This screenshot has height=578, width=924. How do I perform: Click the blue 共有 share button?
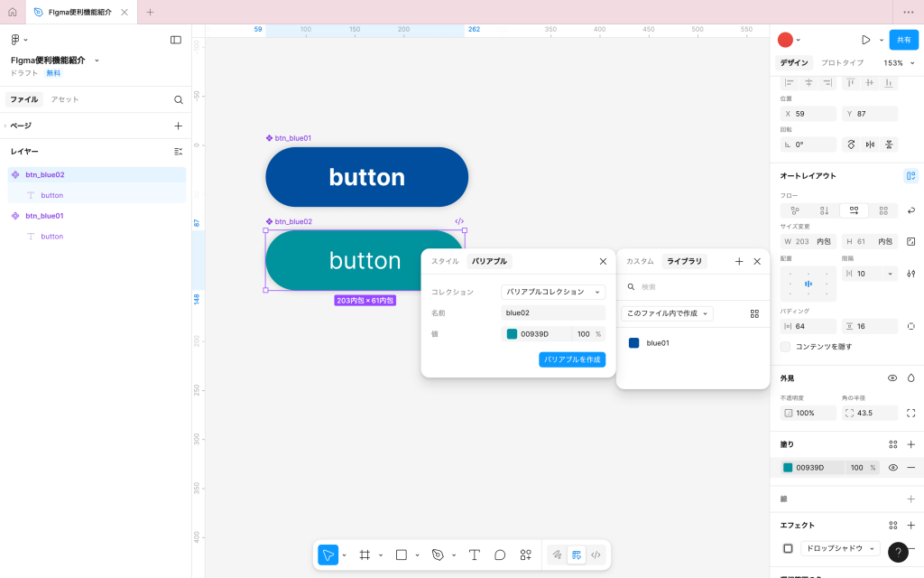coord(903,40)
